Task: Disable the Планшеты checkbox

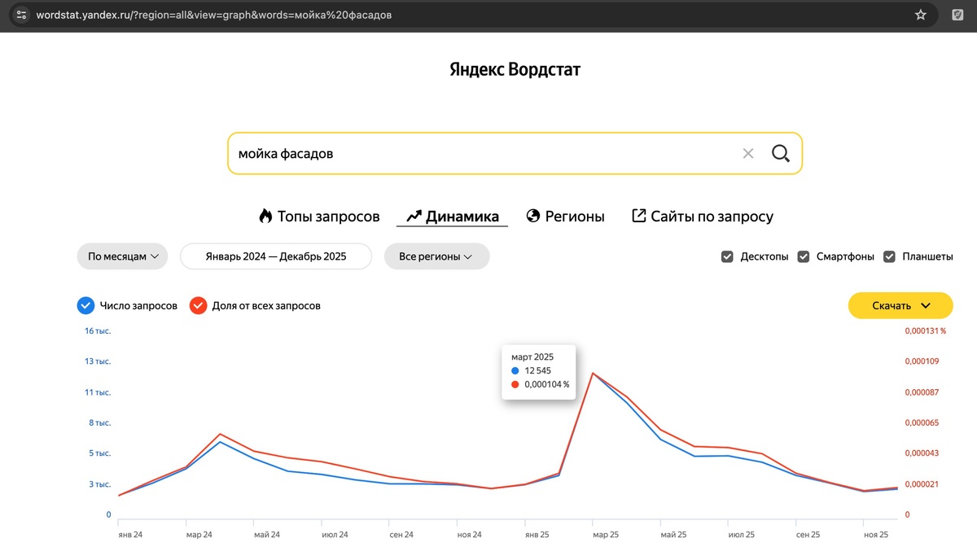Action: click(x=889, y=256)
